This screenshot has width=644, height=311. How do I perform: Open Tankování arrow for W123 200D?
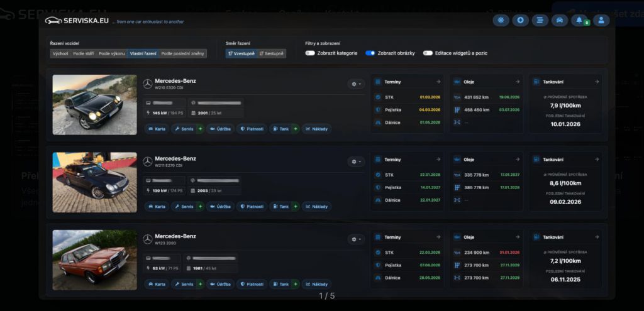click(x=596, y=237)
